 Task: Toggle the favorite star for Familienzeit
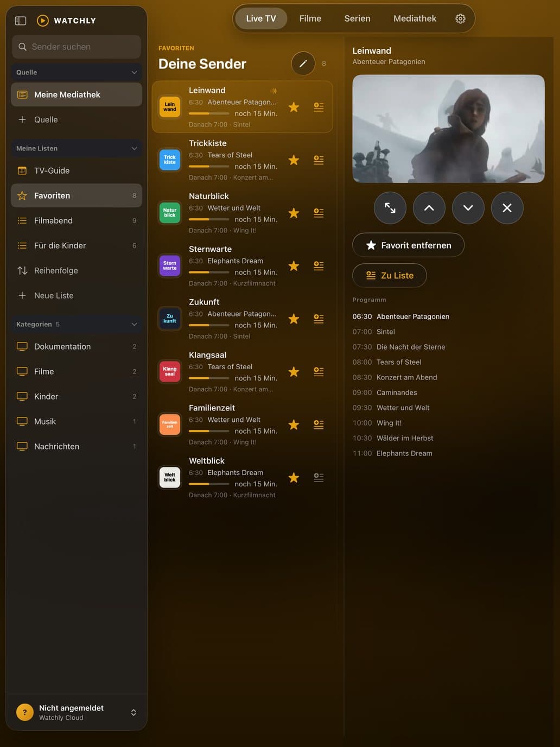point(294,425)
